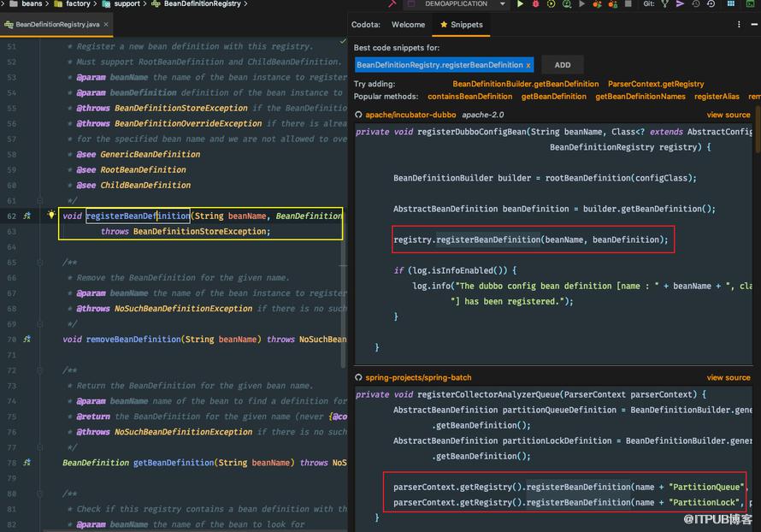This screenshot has height=532, width=761.
Task: Collapse the Javadoc comment starting at line 72
Action: (40, 370)
